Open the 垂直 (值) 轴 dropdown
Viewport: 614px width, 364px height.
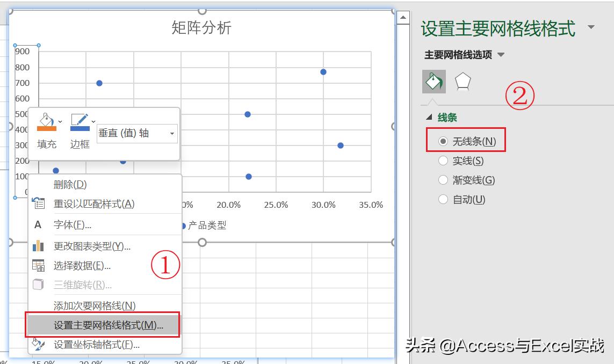[172, 133]
